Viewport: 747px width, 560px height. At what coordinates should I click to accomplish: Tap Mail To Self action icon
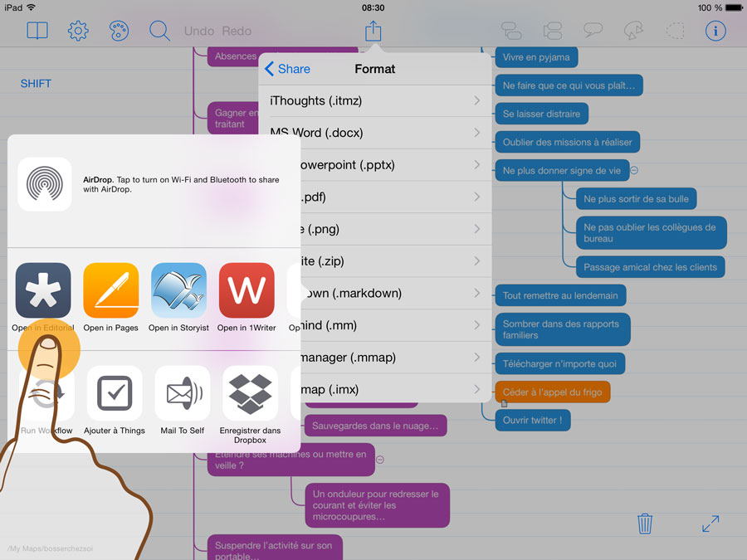click(x=183, y=393)
